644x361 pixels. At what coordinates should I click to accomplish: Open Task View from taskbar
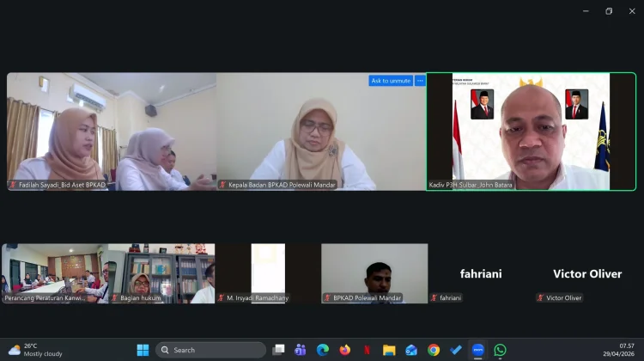(x=278, y=350)
